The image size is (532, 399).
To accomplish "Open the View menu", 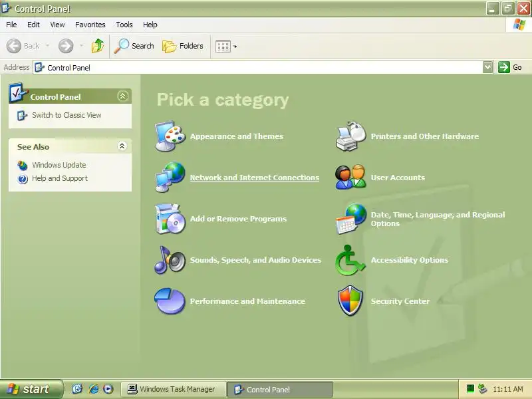I will [57, 25].
